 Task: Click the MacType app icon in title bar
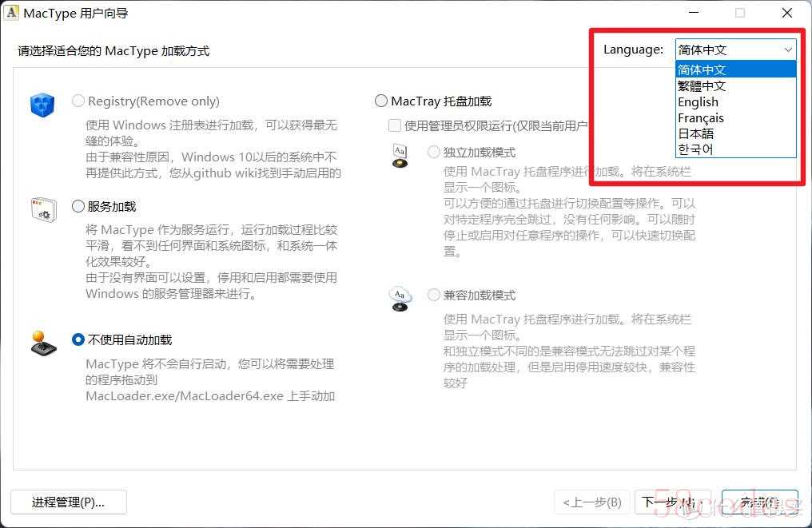[x=11, y=13]
